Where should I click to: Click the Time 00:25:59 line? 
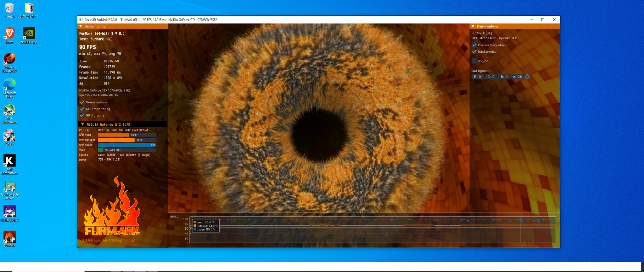(x=99, y=61)
